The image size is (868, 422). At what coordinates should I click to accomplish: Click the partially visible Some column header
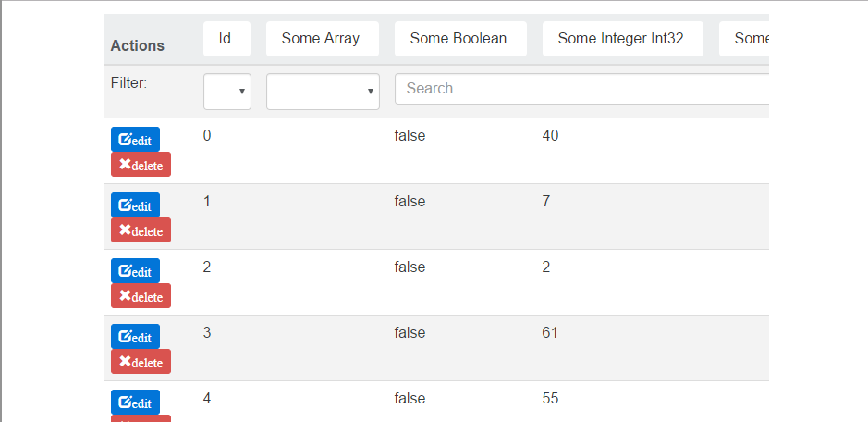click(744, 39)
